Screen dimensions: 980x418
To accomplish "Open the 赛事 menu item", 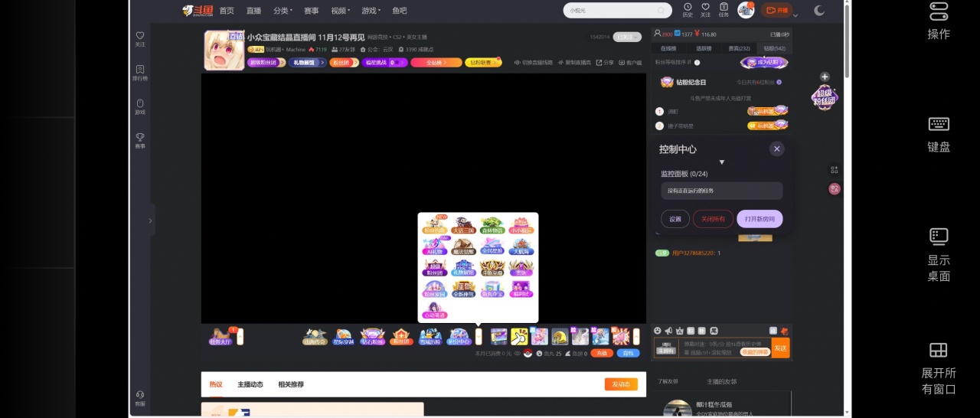I will coord(311,11).
